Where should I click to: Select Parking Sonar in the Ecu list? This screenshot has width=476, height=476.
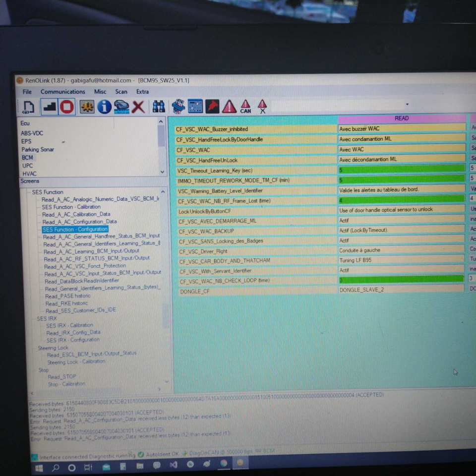point(38,150)
